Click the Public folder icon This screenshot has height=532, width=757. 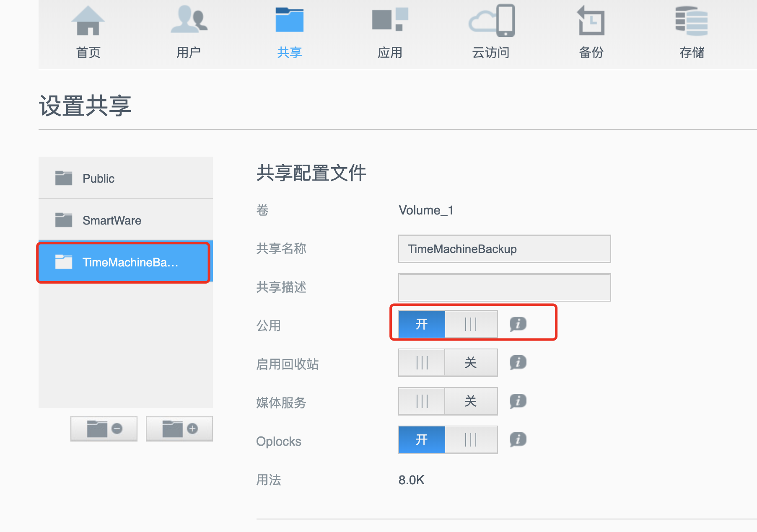[x=64, y=178]
